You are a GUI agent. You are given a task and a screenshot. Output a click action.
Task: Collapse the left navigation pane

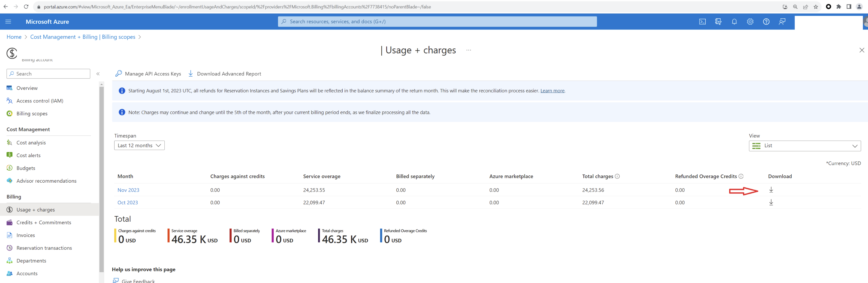(x=98, y=74)
